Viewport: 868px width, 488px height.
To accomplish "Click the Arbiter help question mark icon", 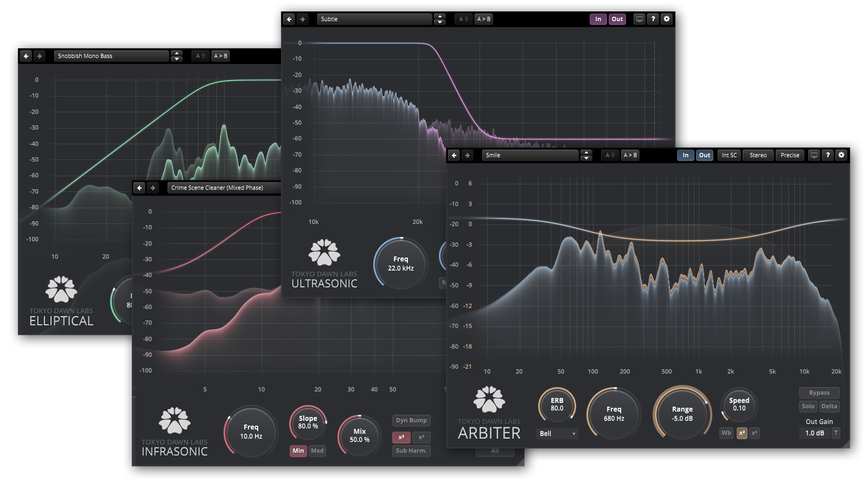I will tap(828, 155).
